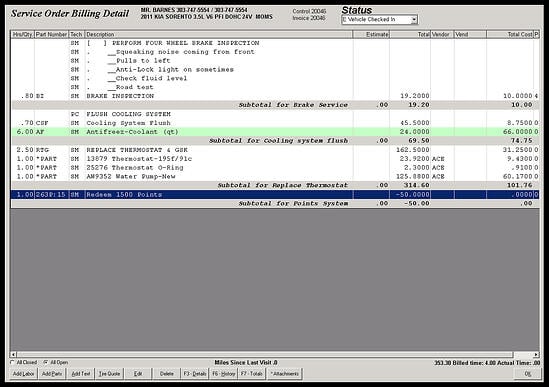Click the horizontal scrollbar track
The width and height of the screenshot is (549, 387).
point(275,354)
